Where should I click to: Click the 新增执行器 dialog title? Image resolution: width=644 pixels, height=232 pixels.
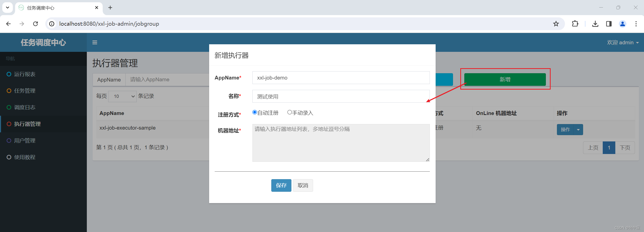pyautogui.click(x=232, y=55)
